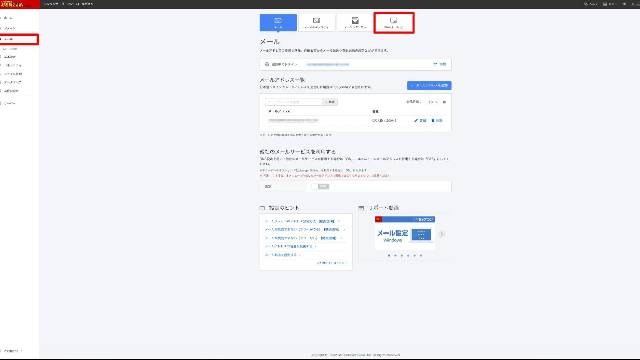Open the second envelope-icon tab
Viewport: 640px width, 360px height.
click(x=316, y=22)
